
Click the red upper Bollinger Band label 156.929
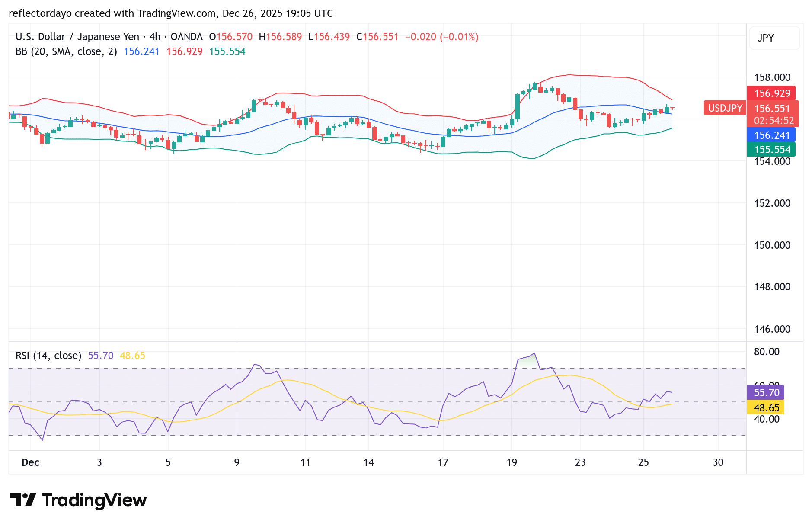(x=772, y=93)
